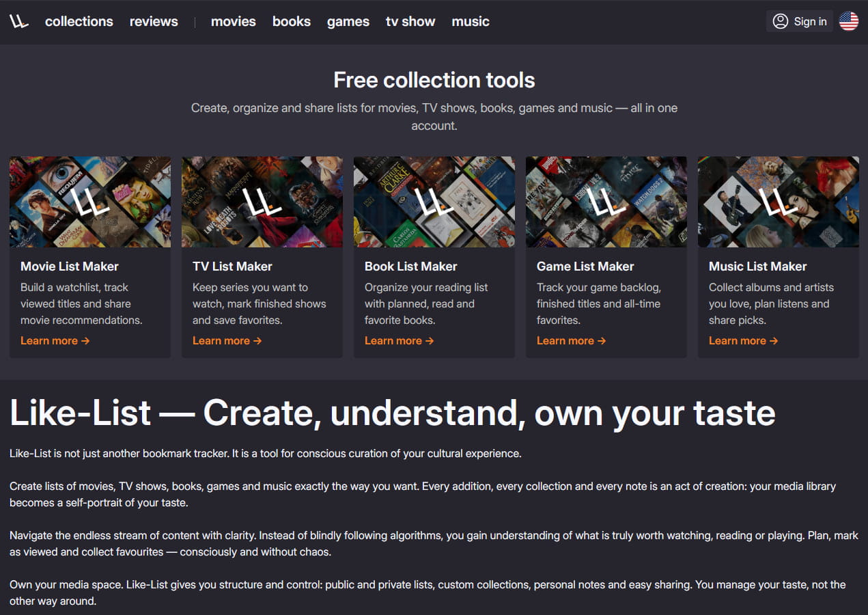Click the Movie List Maker thumbnail image
Image resolution: width=868 pixels, height=615 pixels.
point(90,202)
